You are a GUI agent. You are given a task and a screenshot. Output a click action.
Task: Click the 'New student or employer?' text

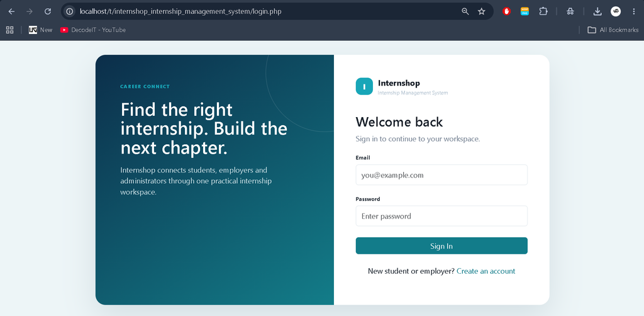coord(411,271)
